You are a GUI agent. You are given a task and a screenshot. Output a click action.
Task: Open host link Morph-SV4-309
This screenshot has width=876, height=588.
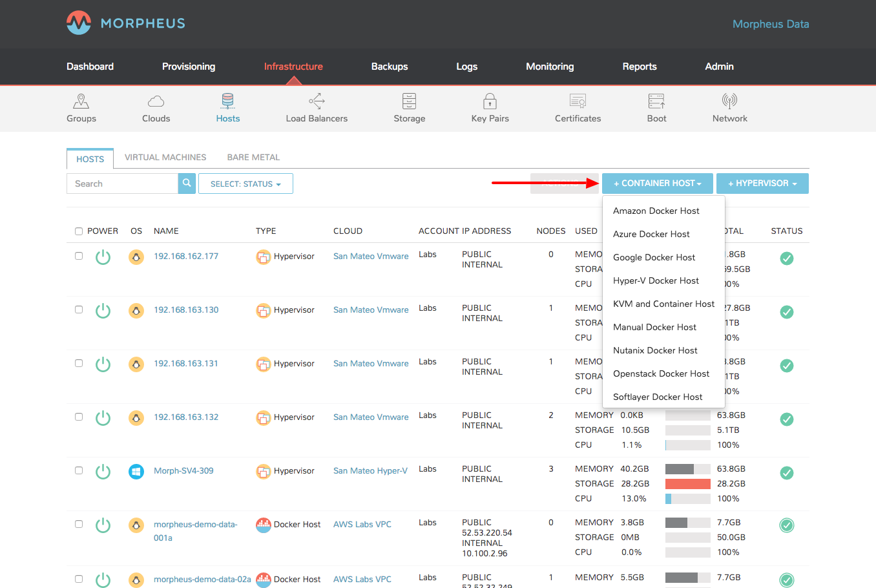183,470
